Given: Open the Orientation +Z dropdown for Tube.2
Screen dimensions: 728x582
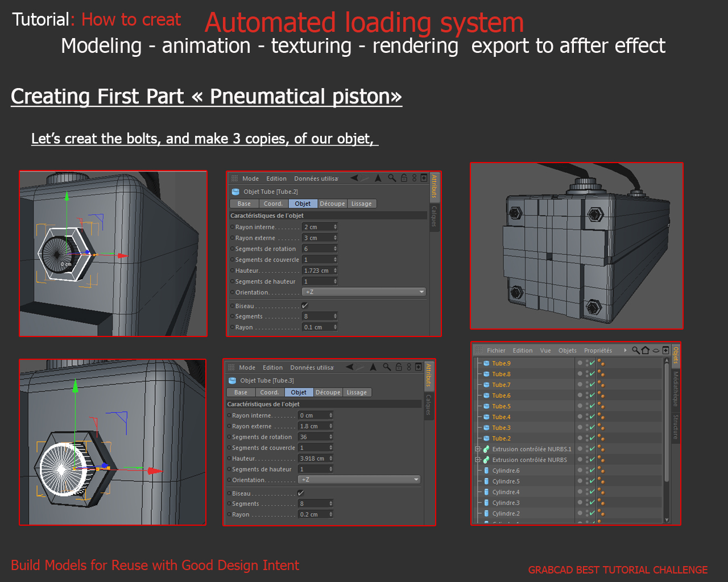Looking at the screenshot, I should (x=363, y=292).
